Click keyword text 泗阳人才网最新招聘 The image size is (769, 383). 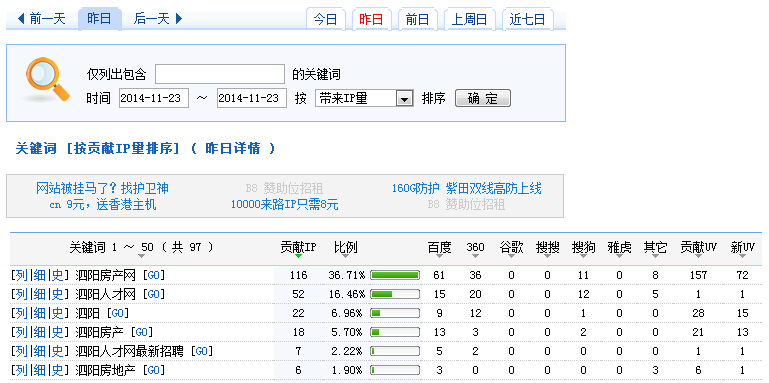pyautogui.click(x=130, y=352)
